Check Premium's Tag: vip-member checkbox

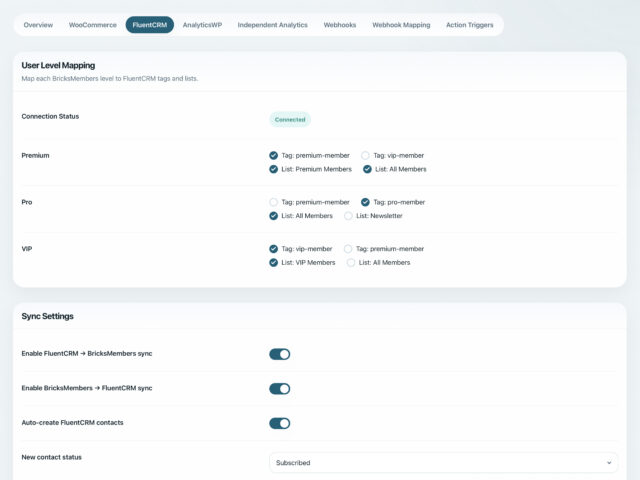tap(365, 156)
